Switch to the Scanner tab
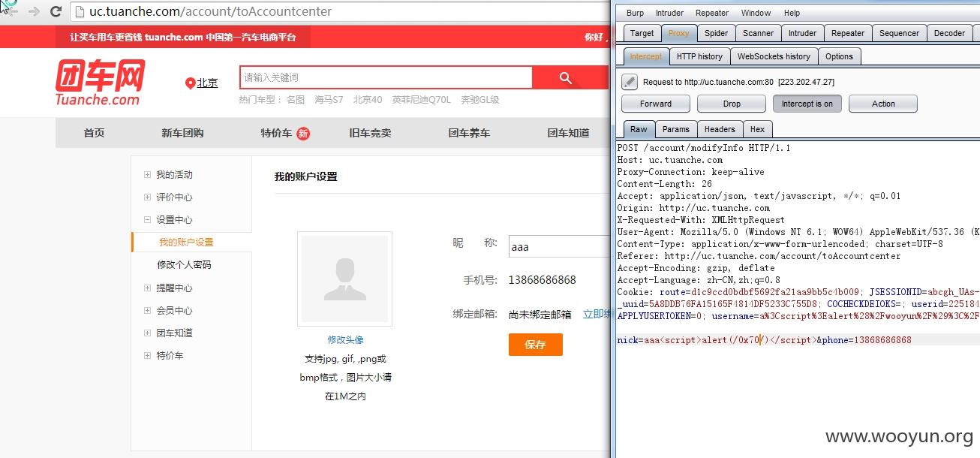The height and width of the screenshot is (458, 980). [x=758, y=33]
